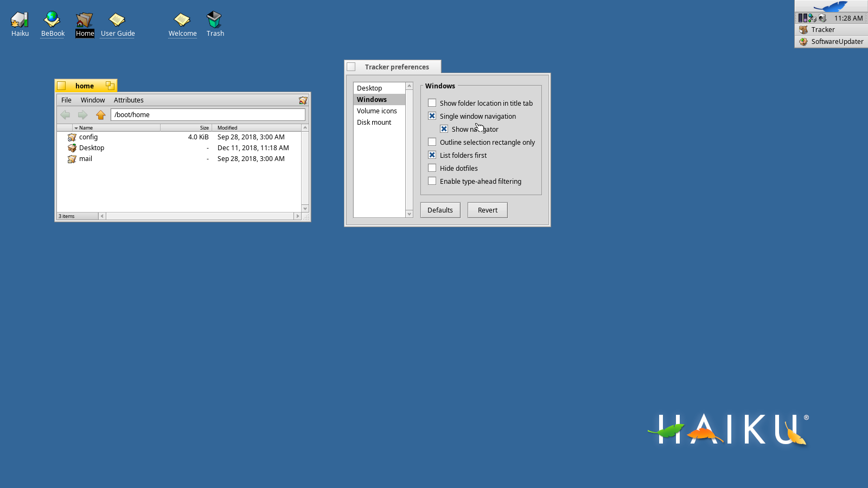The height and width of the screenshot is (488, 868).
Task: Click SoftwareUpdater icon in the Deskbar
Action: tap(803, 42)
